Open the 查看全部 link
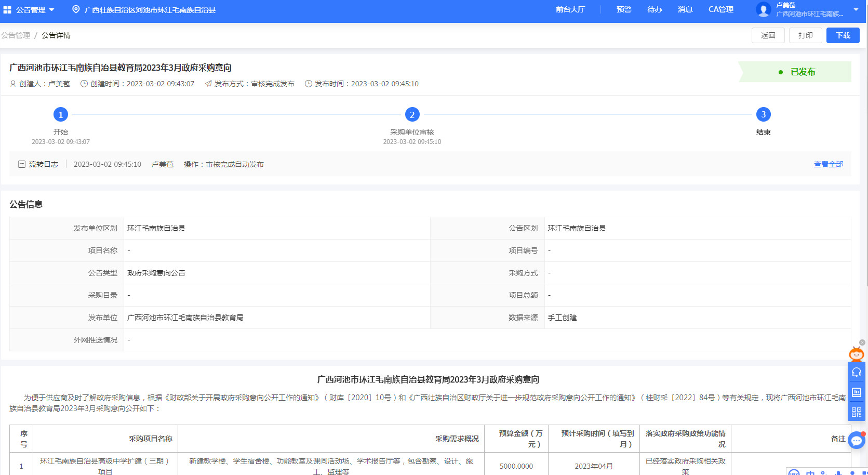Viewport: 868px width, 475px height. click(x=828, y=164)
